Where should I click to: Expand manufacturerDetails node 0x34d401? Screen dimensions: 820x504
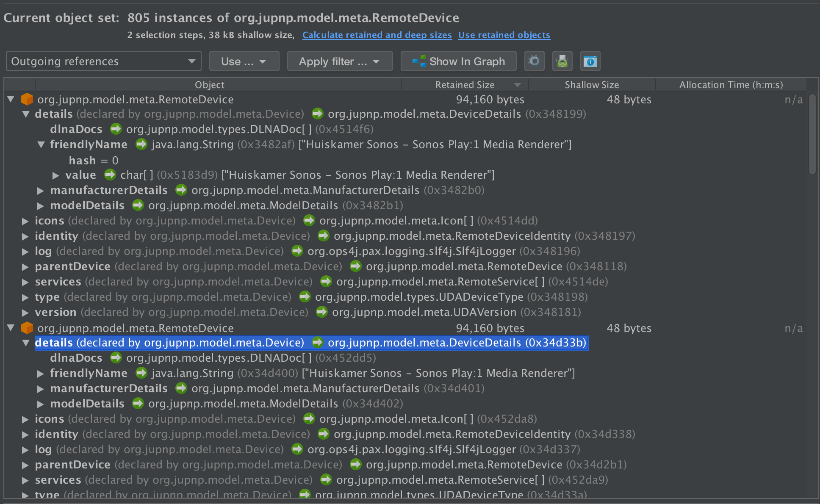(40, 389)
